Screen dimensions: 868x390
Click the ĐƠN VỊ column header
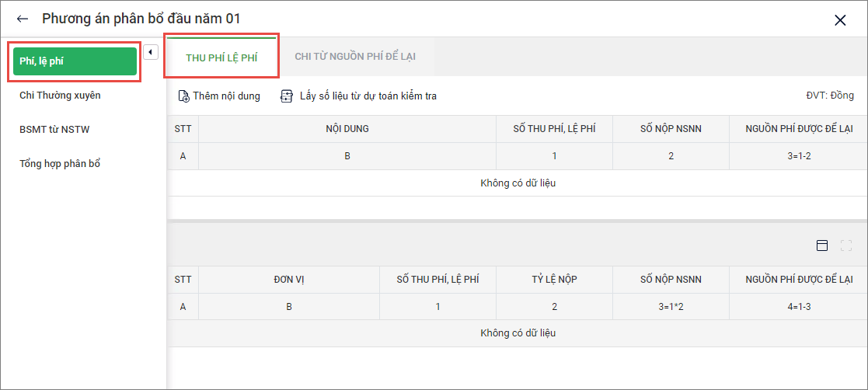click(288, 280)
